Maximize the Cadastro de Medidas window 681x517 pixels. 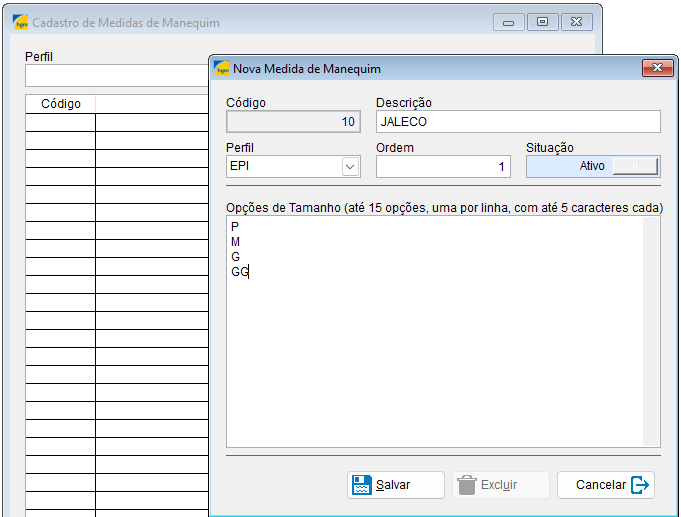click(x=542, y=21)
